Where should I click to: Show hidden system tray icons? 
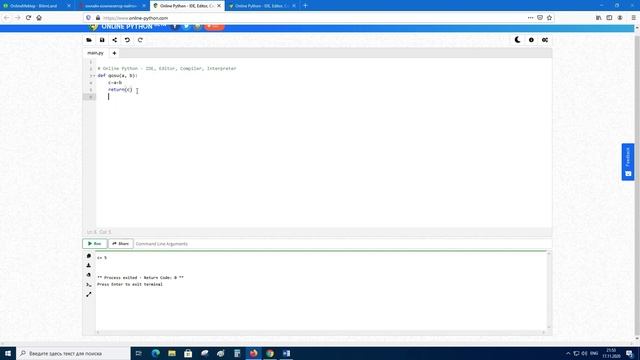click(568, 353)
